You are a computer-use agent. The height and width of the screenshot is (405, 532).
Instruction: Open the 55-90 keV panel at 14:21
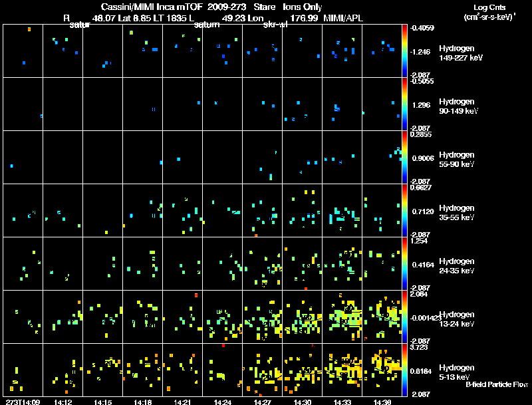182,158
